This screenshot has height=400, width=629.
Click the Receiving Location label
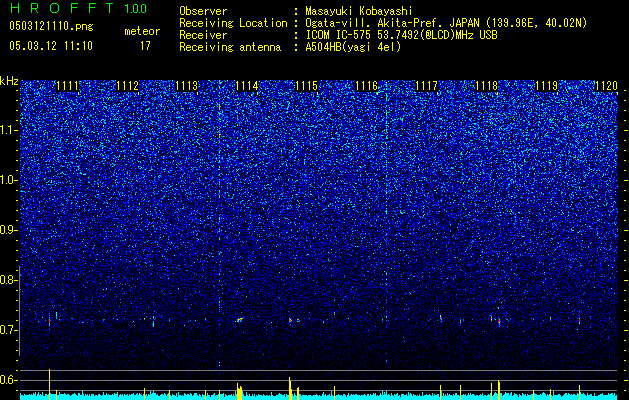point(233,23)
